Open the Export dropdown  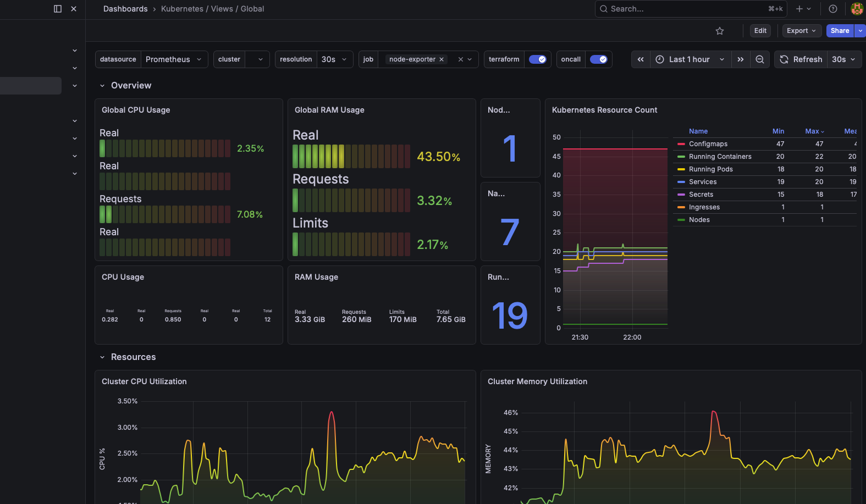click(802, 31)
